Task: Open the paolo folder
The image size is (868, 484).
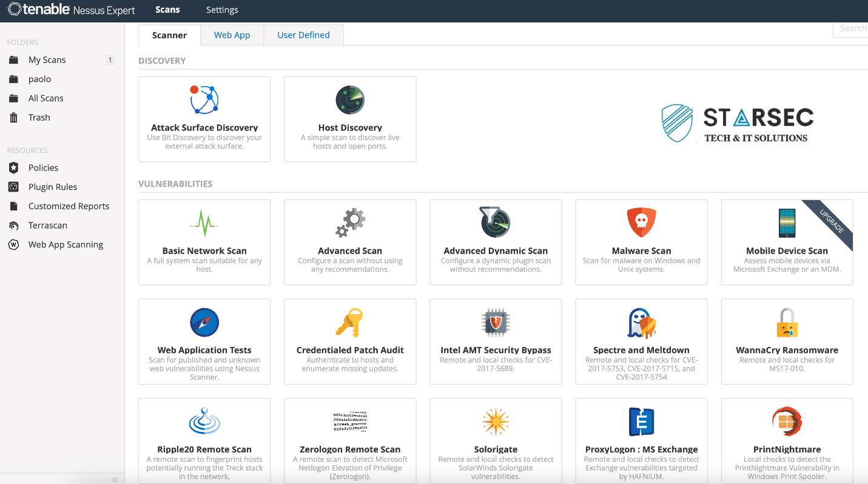Action: tap(39, 79)
